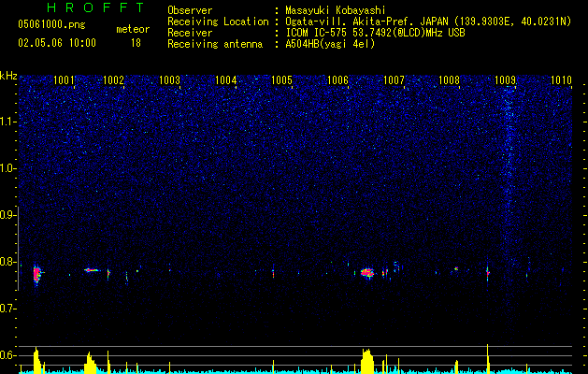Click time marker 1009
Image resolution: width=588 pixels, height=374 pixels.
pos(505,79)
